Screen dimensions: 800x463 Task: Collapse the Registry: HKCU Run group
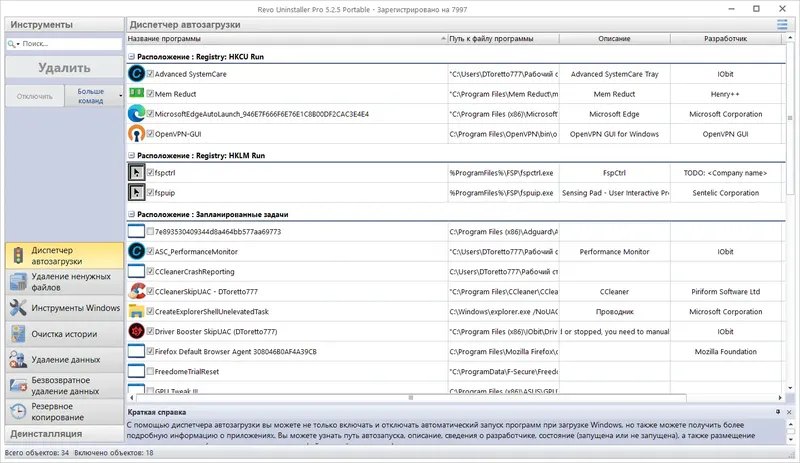click(x=131, y=57)
